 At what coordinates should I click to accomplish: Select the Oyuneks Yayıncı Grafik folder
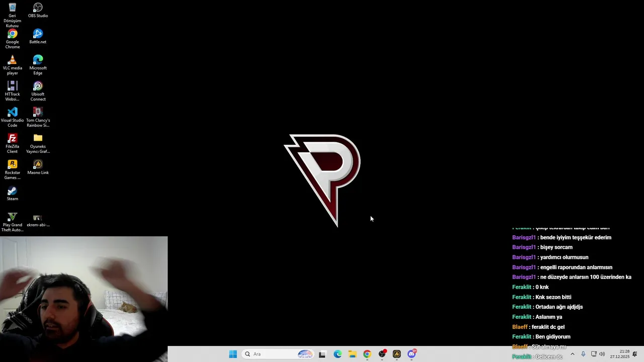click(x=38, y=144)
